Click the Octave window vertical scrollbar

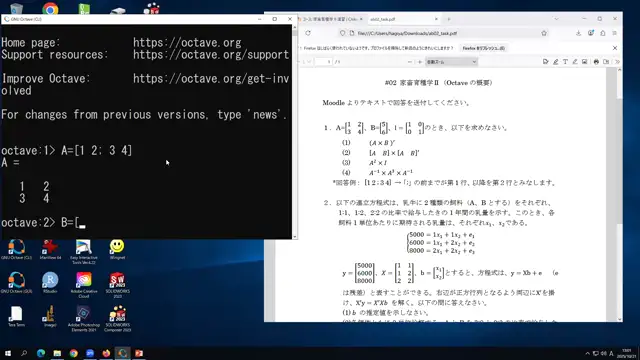[295, 132]
